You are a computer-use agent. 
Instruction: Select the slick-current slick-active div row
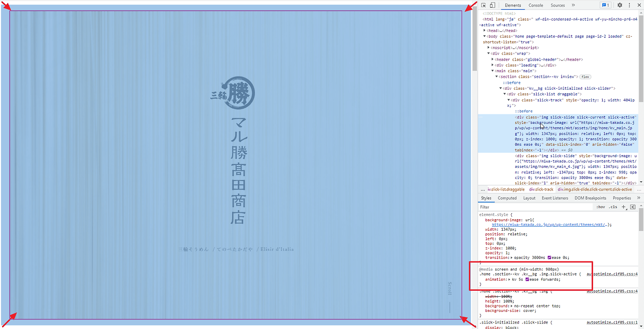click(x=558, y=134)
